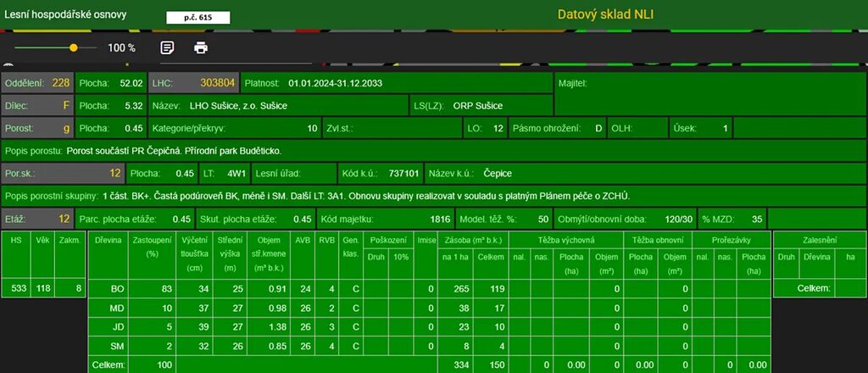Screen dimensions: 868x373
Task: Open the note document icon
Action: 167,47
